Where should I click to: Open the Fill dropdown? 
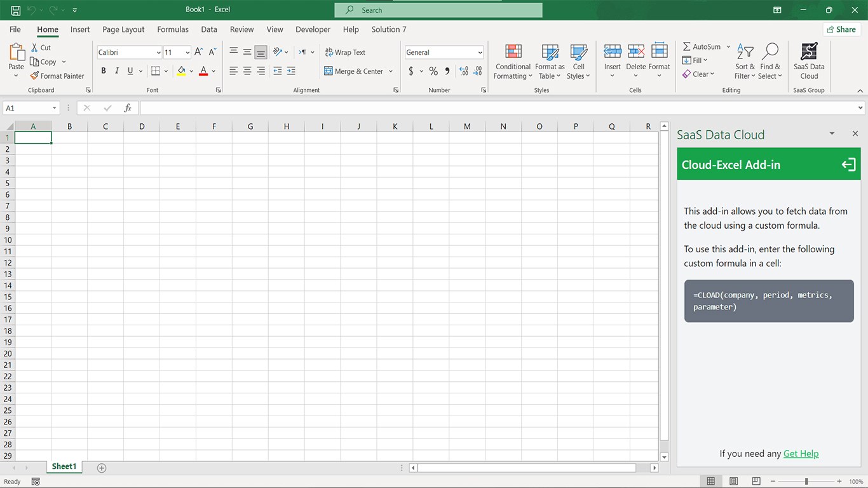pyautogui.click(x=695, y=60)
